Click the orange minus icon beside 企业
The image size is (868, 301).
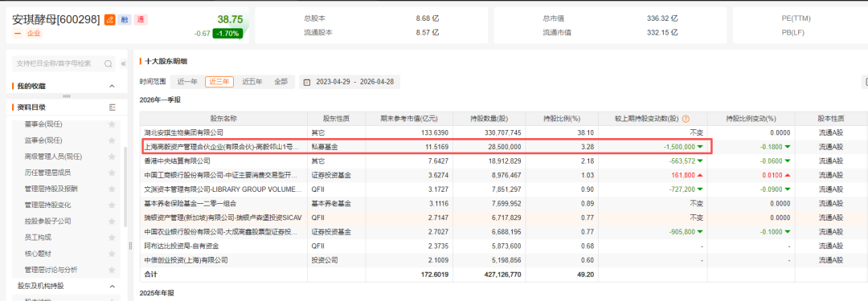[x=17, y=33]
